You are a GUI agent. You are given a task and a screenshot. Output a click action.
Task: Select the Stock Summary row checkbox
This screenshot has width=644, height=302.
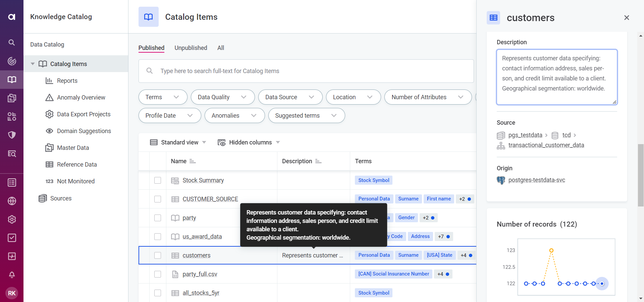158,180
